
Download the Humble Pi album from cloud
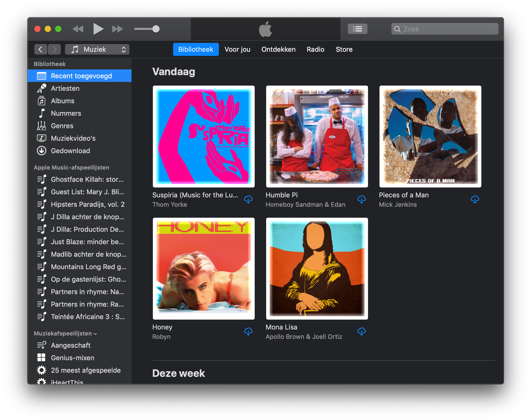pos(361,199)
